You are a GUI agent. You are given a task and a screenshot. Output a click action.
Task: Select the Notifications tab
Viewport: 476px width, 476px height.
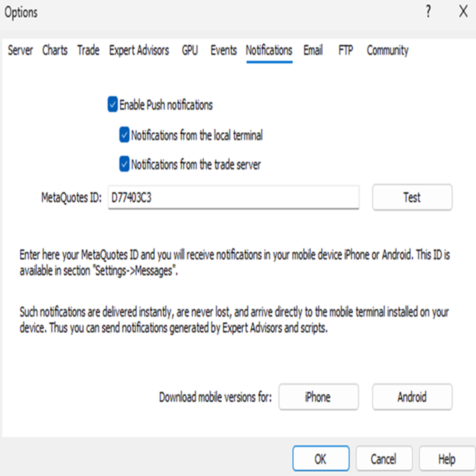tap(269, 50)
